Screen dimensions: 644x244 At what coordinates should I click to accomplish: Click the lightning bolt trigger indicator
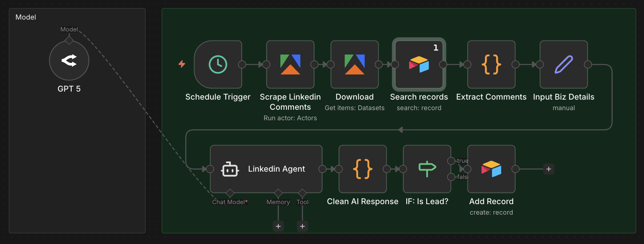pyautogui.click(x=182, y=64)
